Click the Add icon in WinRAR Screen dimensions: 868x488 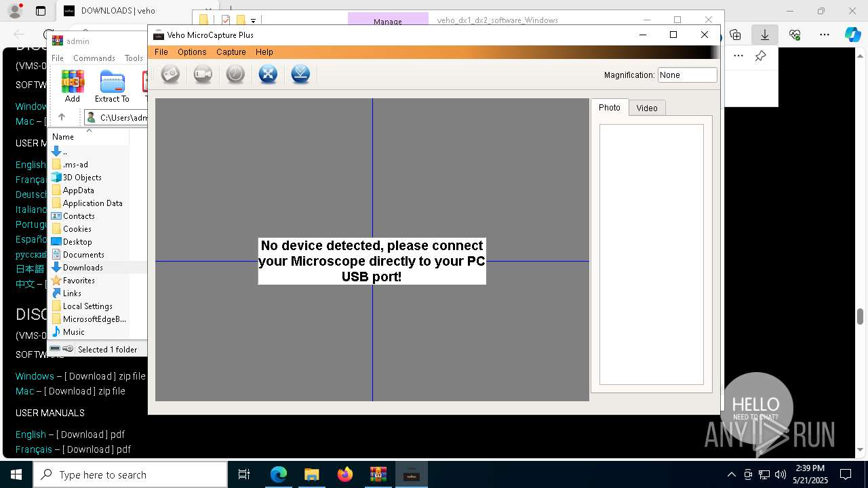pos(73,86)
